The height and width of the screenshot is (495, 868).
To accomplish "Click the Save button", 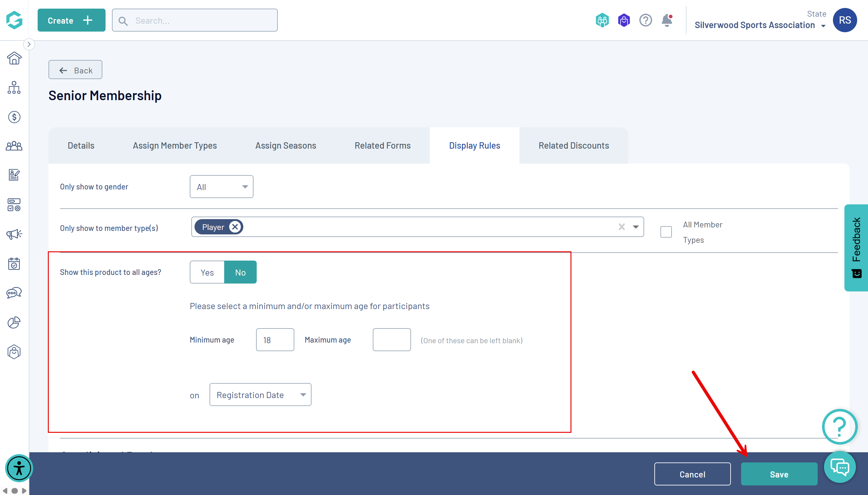I will pos(779,474).
